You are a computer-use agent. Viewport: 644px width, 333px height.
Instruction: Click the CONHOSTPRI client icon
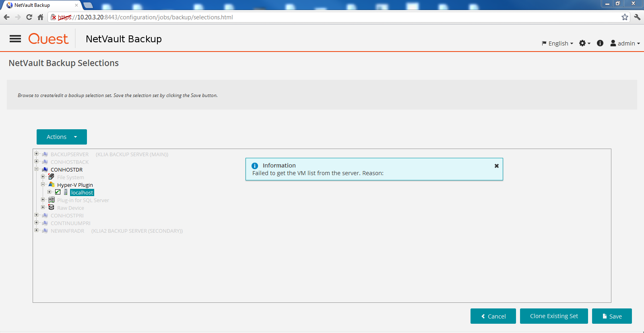pos(45,215)
